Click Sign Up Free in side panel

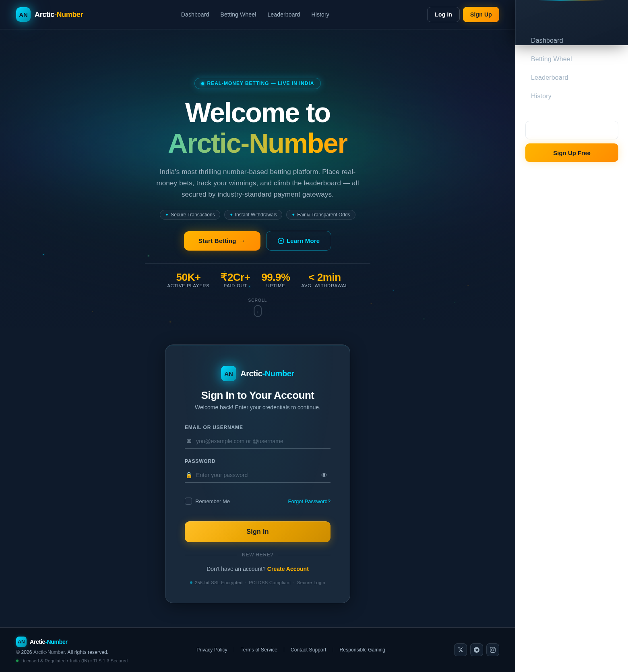click(572, 153)
